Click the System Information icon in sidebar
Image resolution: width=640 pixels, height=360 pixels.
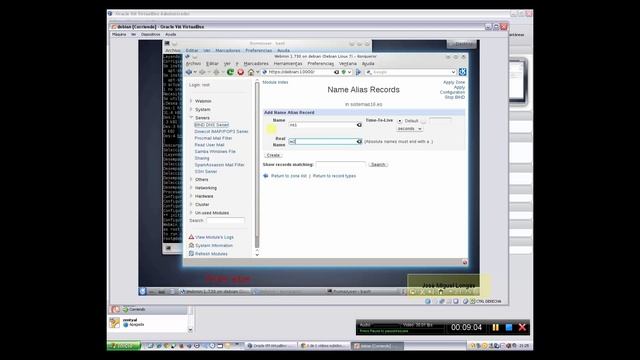click(x=191, y=245)
